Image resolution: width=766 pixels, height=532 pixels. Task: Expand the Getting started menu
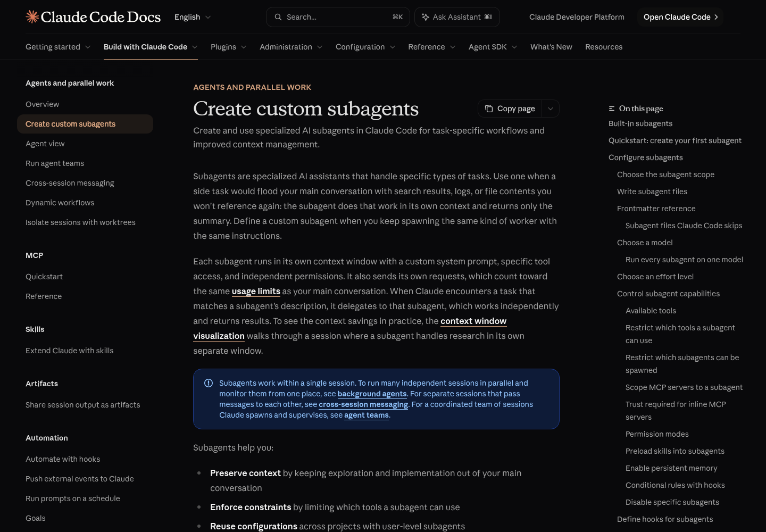[x=58, y=47]
